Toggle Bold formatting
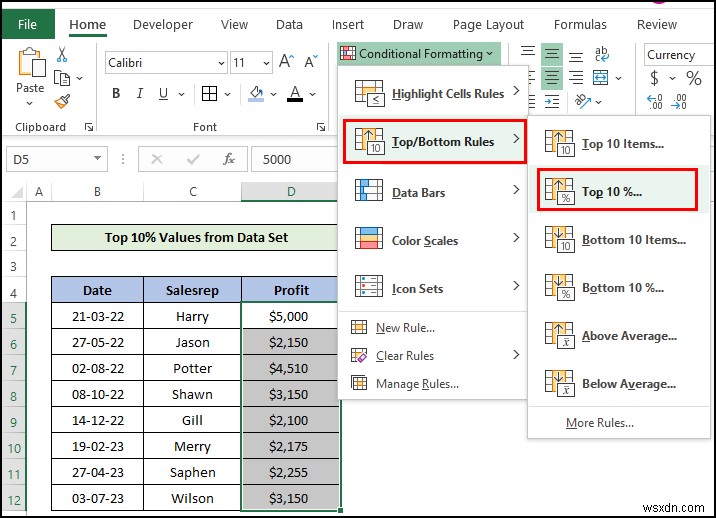716x518 pixels. click(116, 94)
